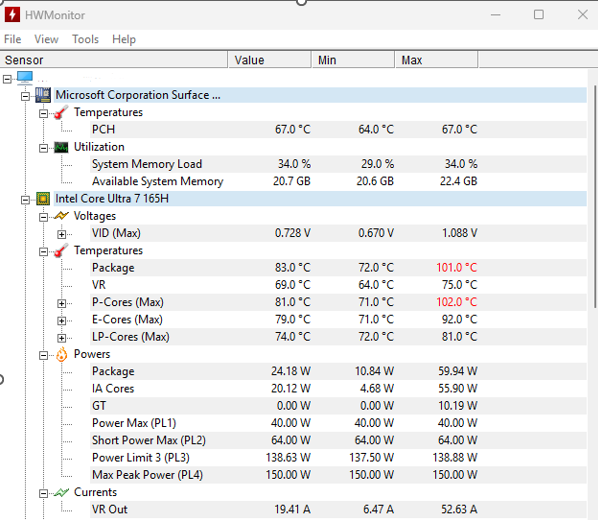Click the green Currents wave icon
598x520 pixels.
pyautogui.click(x=61, y=493)
